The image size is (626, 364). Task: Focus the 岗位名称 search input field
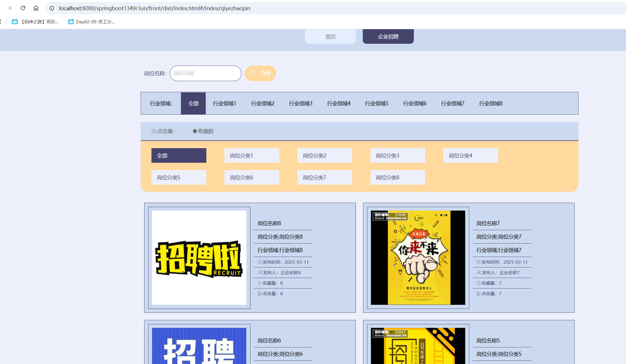click(x=205, y=73)
